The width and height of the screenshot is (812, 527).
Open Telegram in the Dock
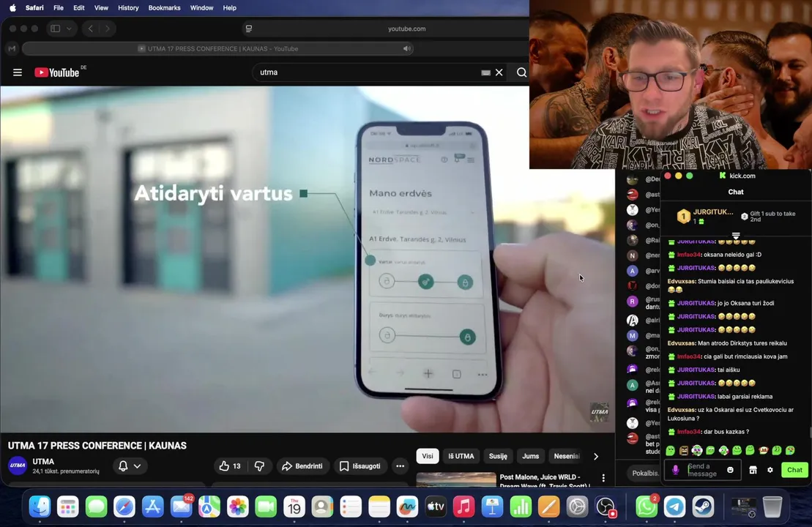pos(675,507)
